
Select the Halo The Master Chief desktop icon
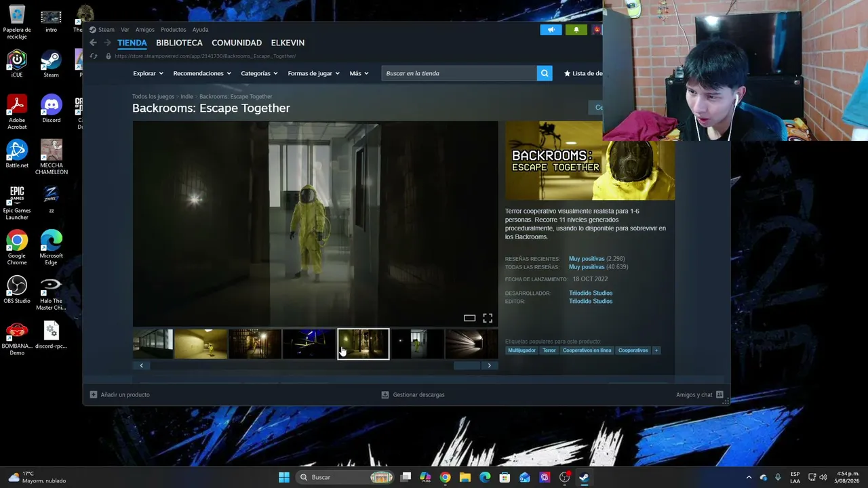52,293
